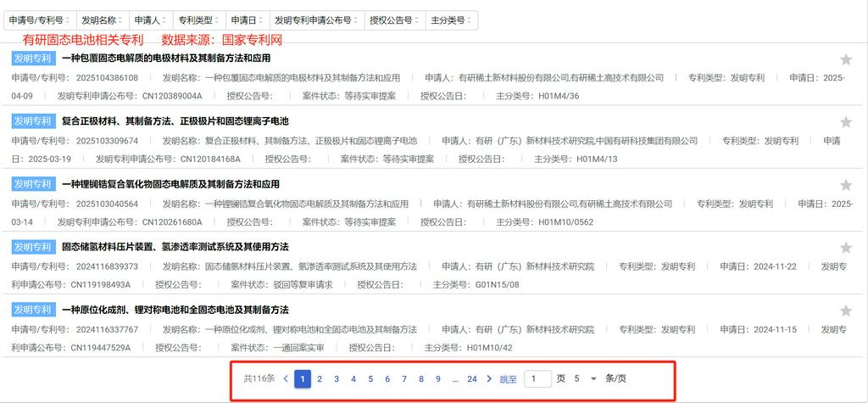Click publication number CN119447529A
The width and height of the screenshot is (868, 403).
(x=101, y=348)
